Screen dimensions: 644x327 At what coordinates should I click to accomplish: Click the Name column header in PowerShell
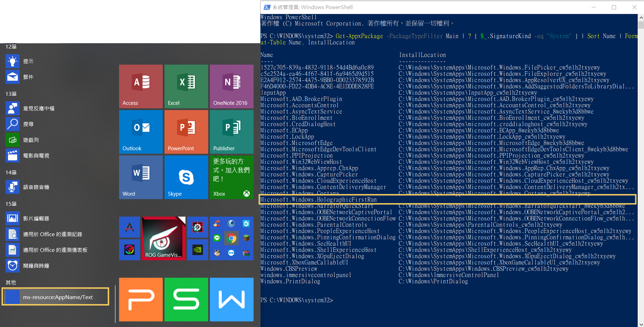click(x=267, y=55)
